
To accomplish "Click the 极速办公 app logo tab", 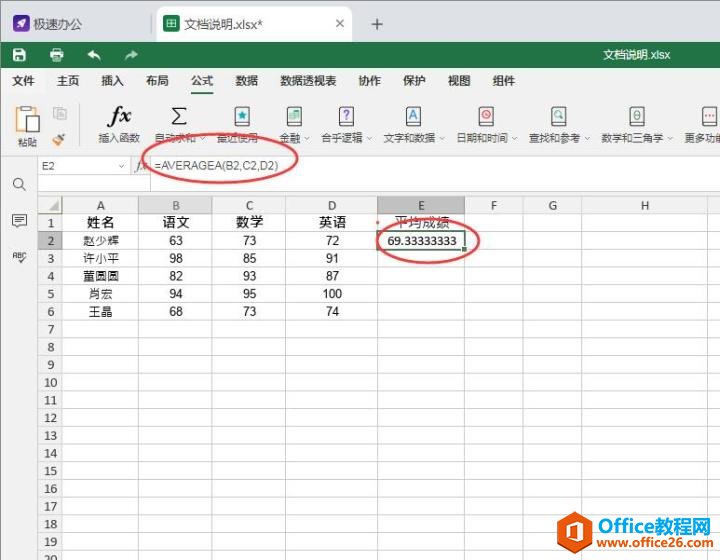I will [47, 24].
